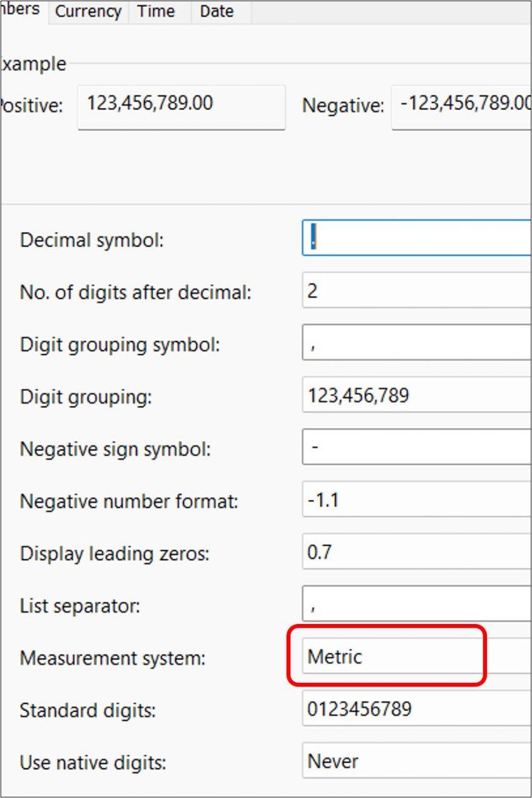
Task: Click the Digit grouping symbol field
Action: tap(416, 343)
